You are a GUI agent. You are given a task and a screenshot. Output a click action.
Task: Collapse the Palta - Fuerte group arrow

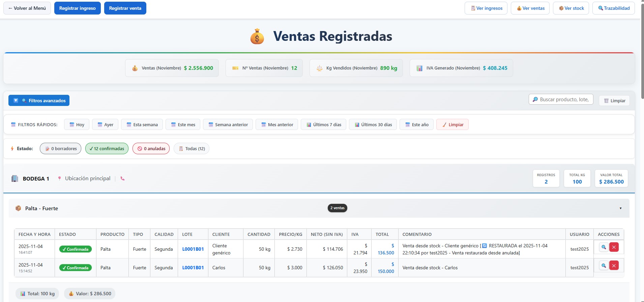(620, 208)
